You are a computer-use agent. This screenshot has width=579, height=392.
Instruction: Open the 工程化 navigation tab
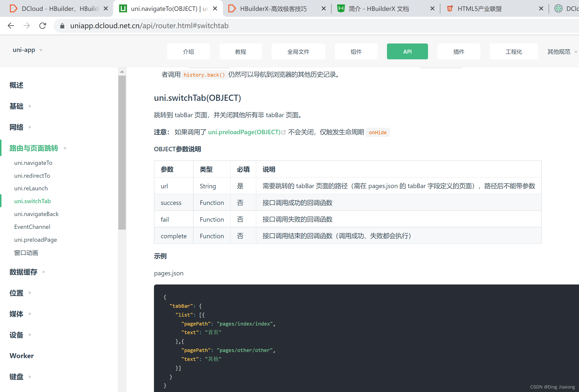(x=514, y=52)
